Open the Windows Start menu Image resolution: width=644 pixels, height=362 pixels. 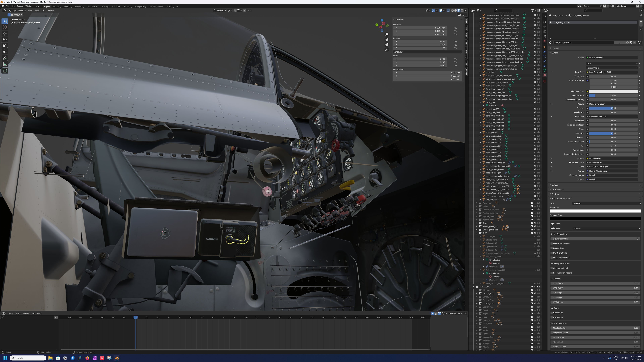tap(5, 358)
